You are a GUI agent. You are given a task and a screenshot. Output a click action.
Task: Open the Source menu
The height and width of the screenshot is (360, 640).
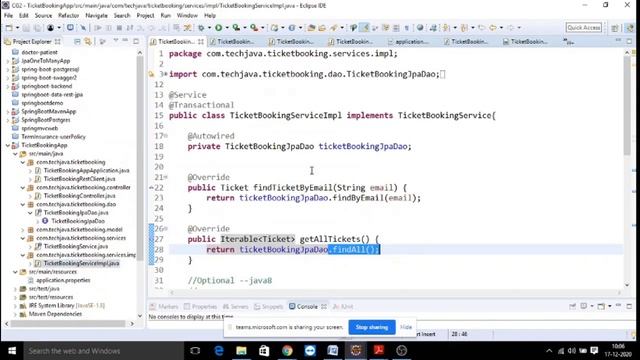(43, 16)
